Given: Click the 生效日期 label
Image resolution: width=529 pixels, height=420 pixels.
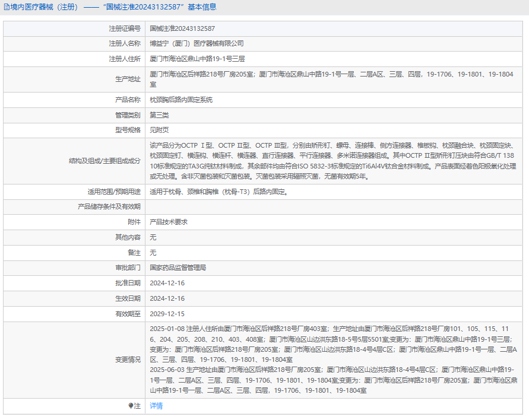Looking at the screenshot, I should (128, 298).
